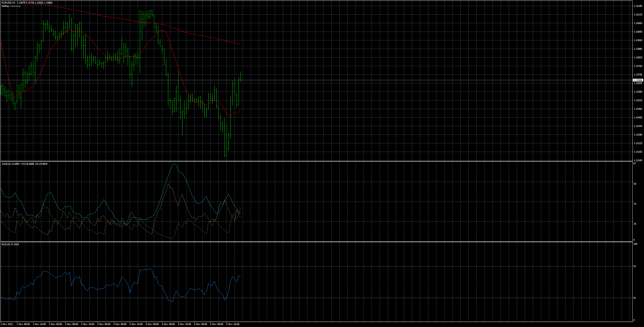Click price level 1.15585 on the axis

coord(638,92)
